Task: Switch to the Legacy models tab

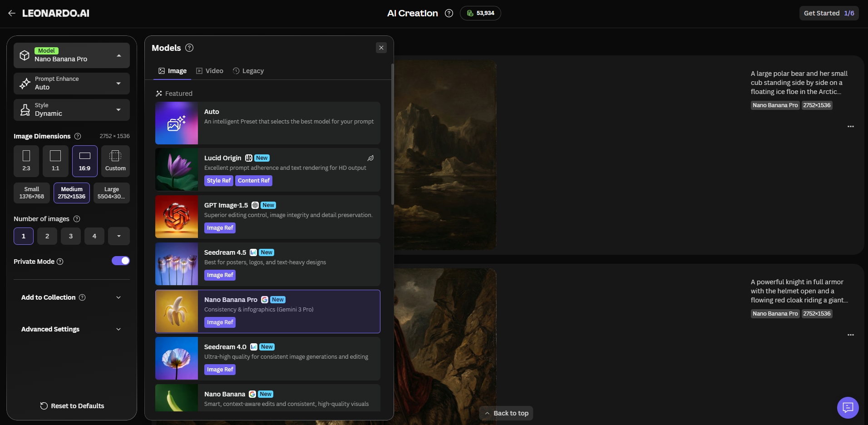Action: [248, 71]
